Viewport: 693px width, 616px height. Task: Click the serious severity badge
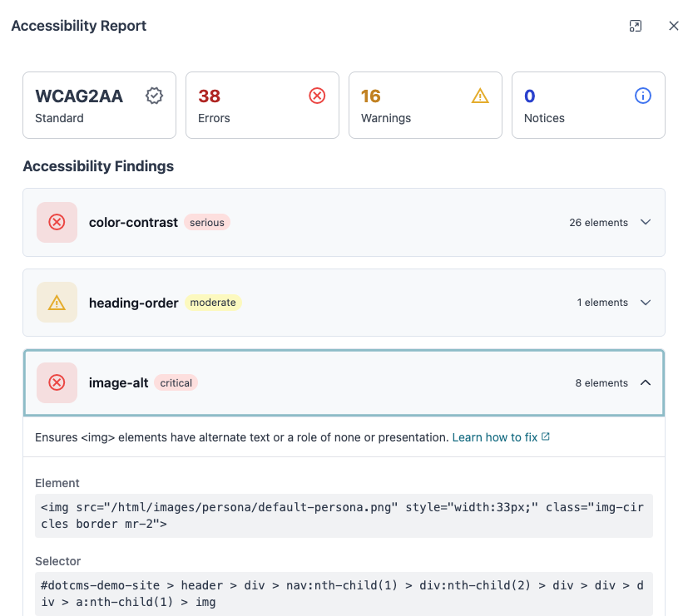(207, 223)
